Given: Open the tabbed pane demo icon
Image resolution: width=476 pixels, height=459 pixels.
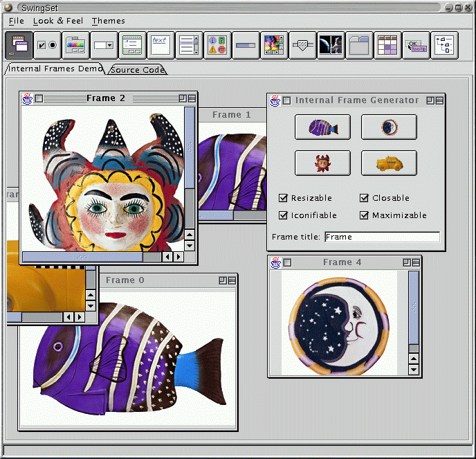Looking at the screenshot, I should (x=359, y=45).
